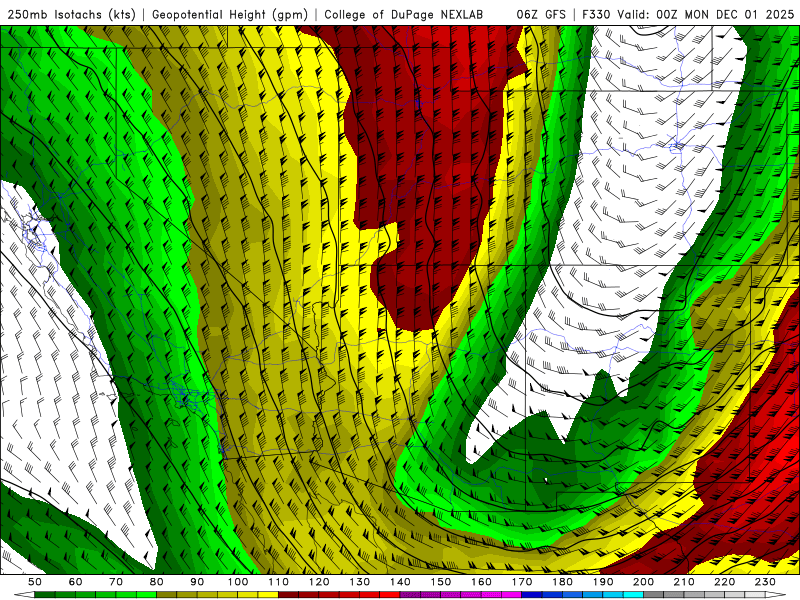Click the '60' color scale label
This screenshot has height=600, width=800.
click(76, 582)
